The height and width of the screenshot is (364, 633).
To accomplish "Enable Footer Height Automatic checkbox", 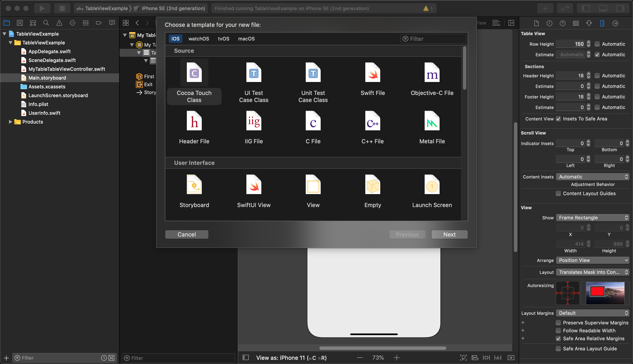I will coord(597,97).
